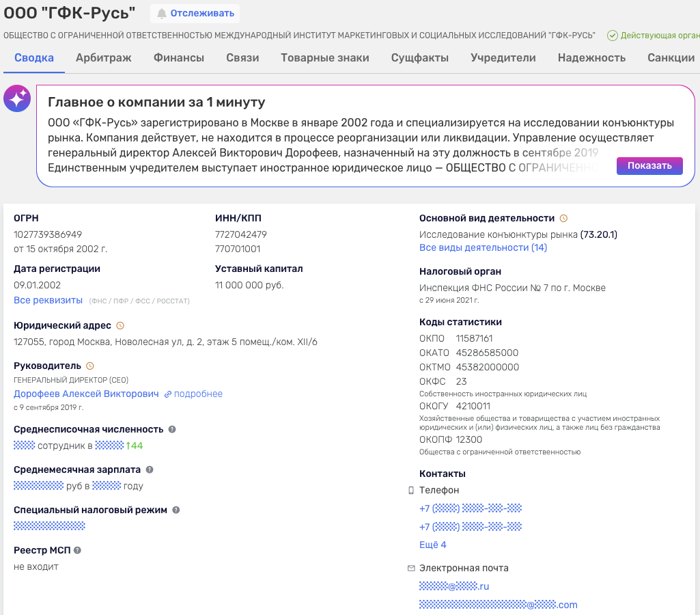
Task: Click the question icon beside Среднемесячная зарплата
Action: point(150,469)
